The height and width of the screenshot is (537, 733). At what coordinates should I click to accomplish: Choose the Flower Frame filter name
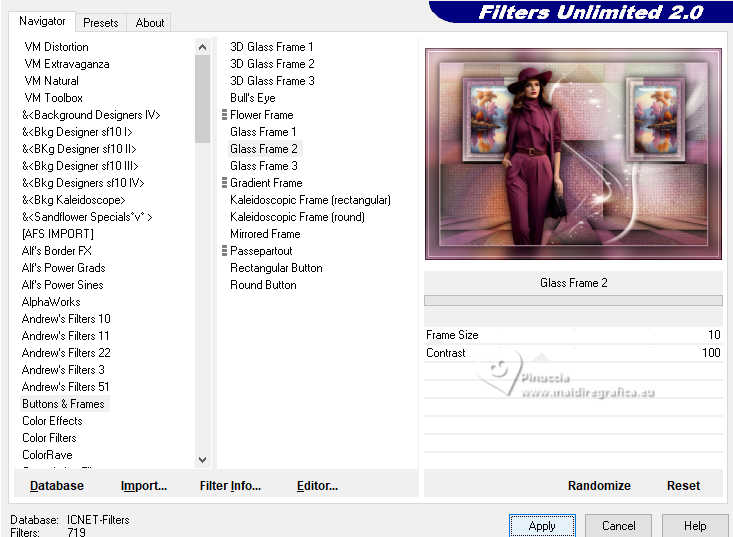pos(262,115)
